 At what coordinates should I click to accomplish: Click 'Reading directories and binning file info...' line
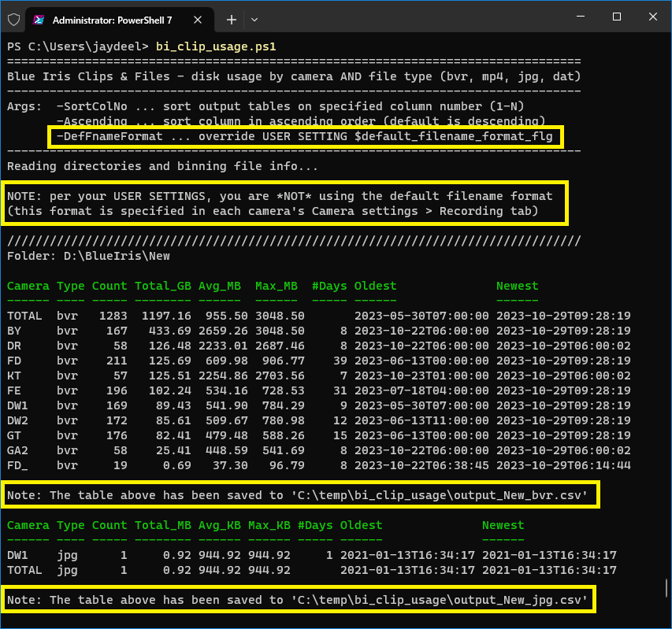(162, 166)
